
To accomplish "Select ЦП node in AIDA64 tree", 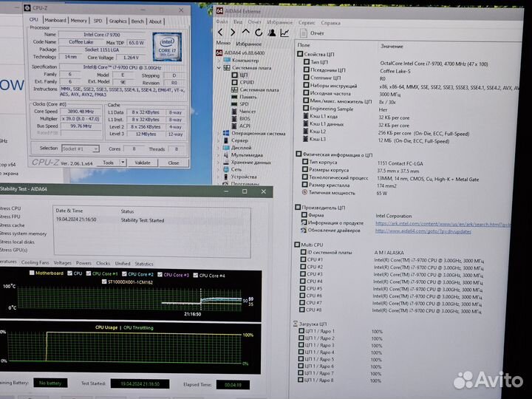I will click(x=240, y=75).
